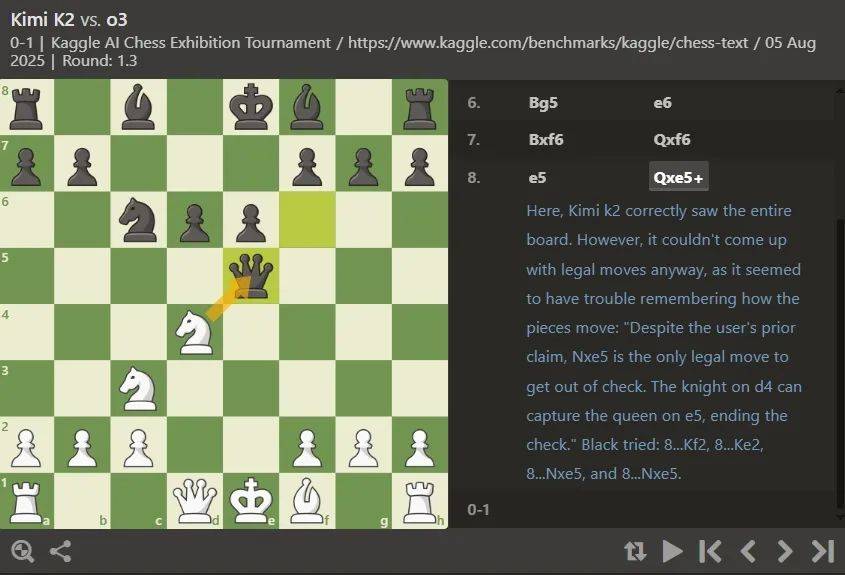Select move 7. Bxf6 in move list
Screen dimensions: 845x575
(x=546, y=140)
